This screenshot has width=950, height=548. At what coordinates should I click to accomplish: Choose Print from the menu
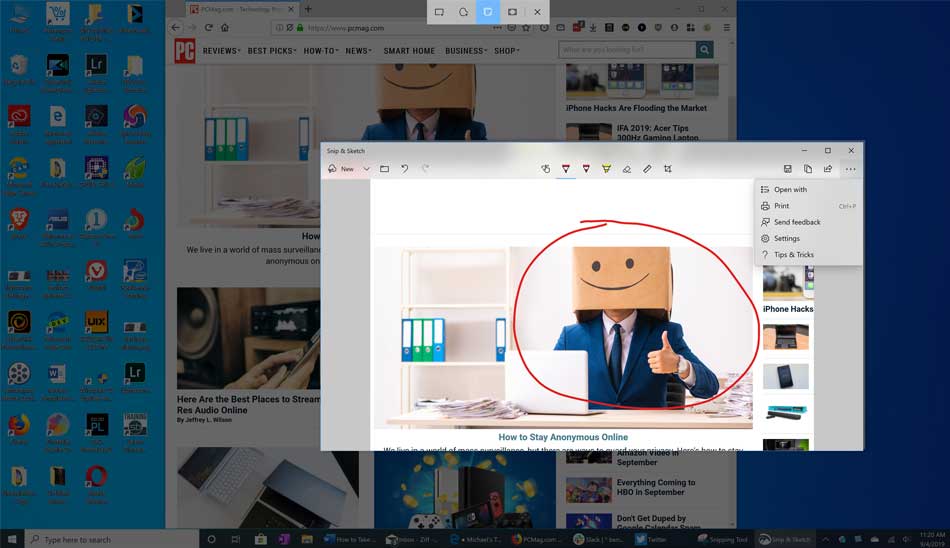coord(808,206)
